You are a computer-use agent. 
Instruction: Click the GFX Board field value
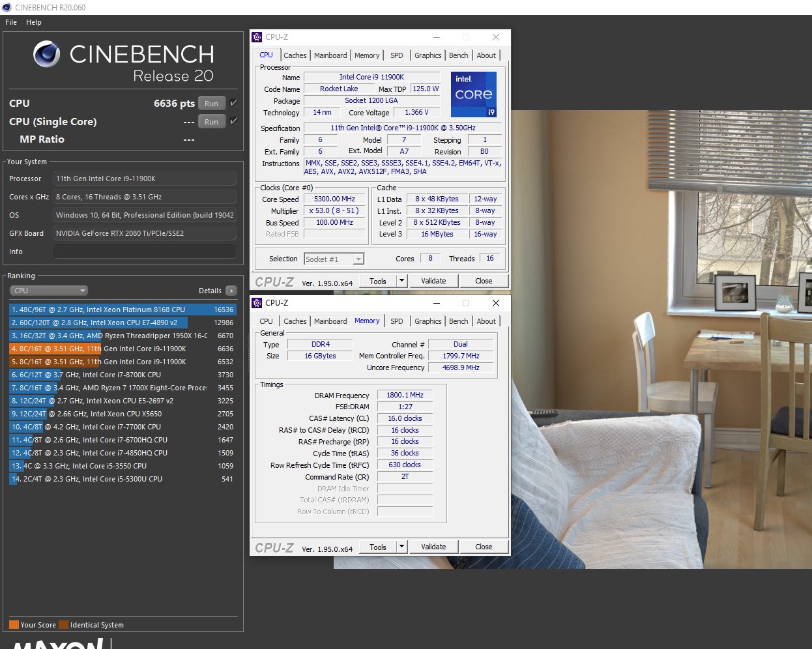tap(145, 233)
